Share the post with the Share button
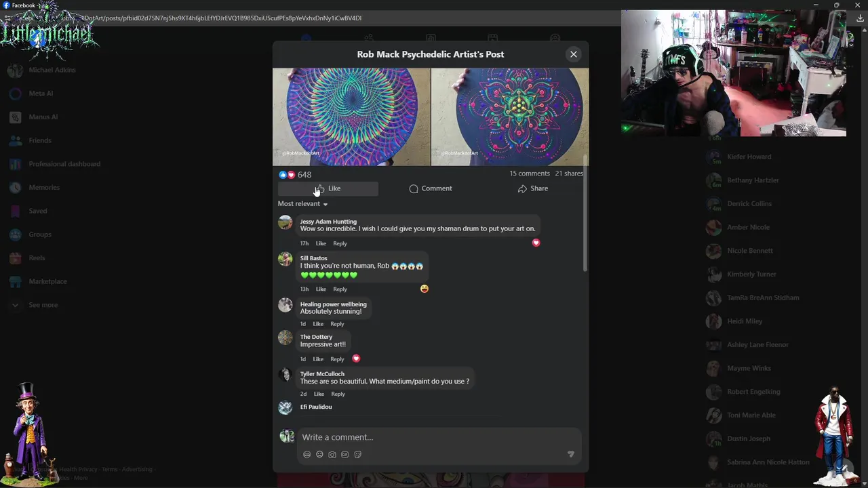868x488 pixels. click(533, 188)
